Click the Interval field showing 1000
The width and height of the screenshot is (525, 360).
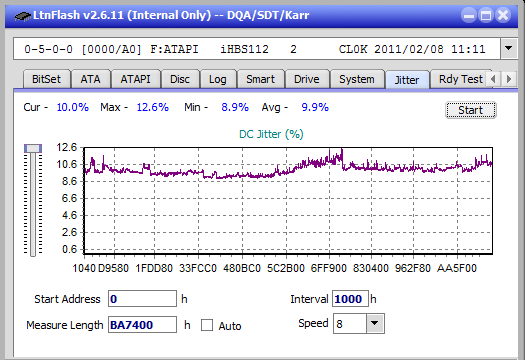tap(350, 299)
